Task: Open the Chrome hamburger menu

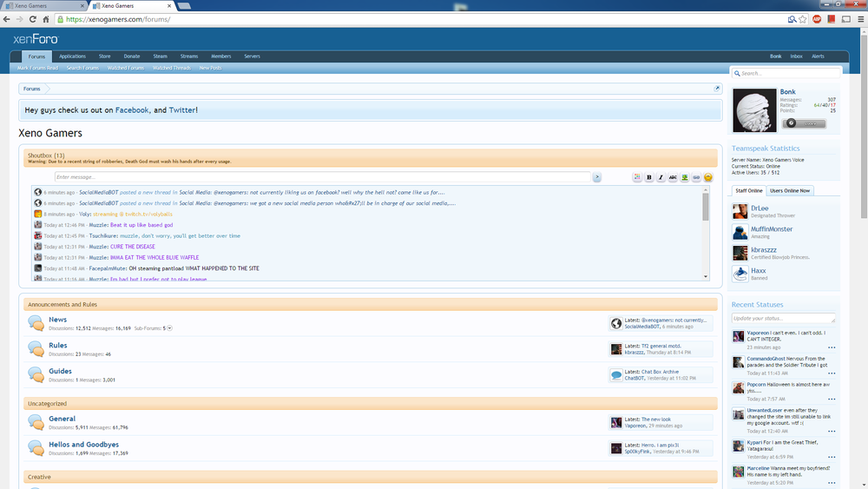Action: pyautogui.click(x=861, y=19)
